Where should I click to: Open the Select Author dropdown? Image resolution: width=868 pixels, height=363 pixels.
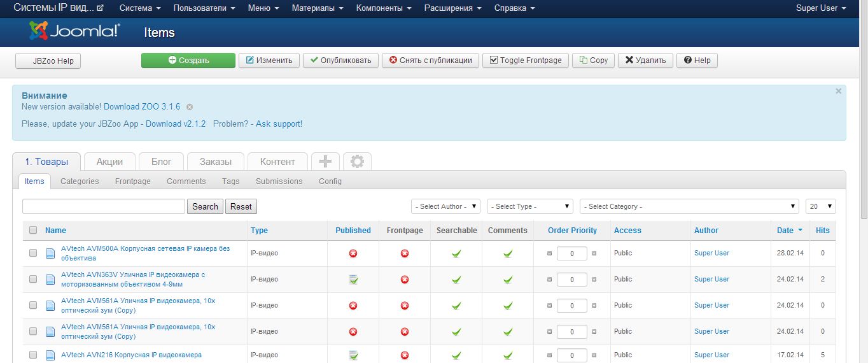coord(445,206)
